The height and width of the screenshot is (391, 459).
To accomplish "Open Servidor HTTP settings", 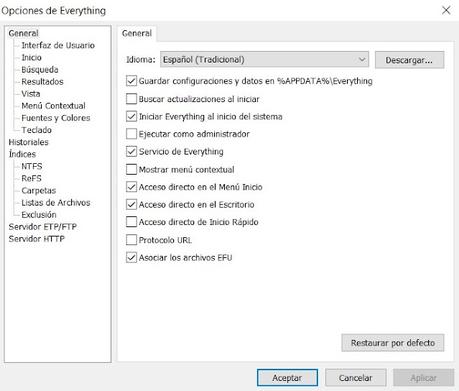I will (36, 239).
